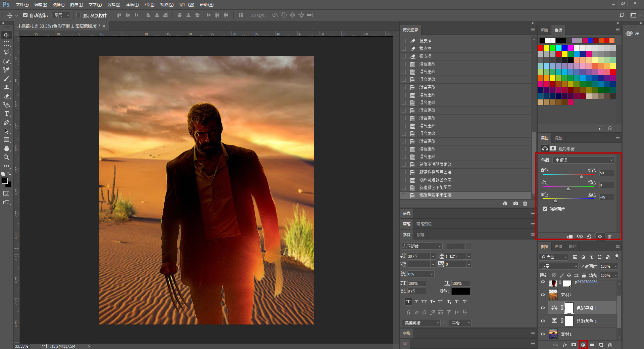Open the 滤镜 menu
The image size is (644, 349).
click(132, 5)
